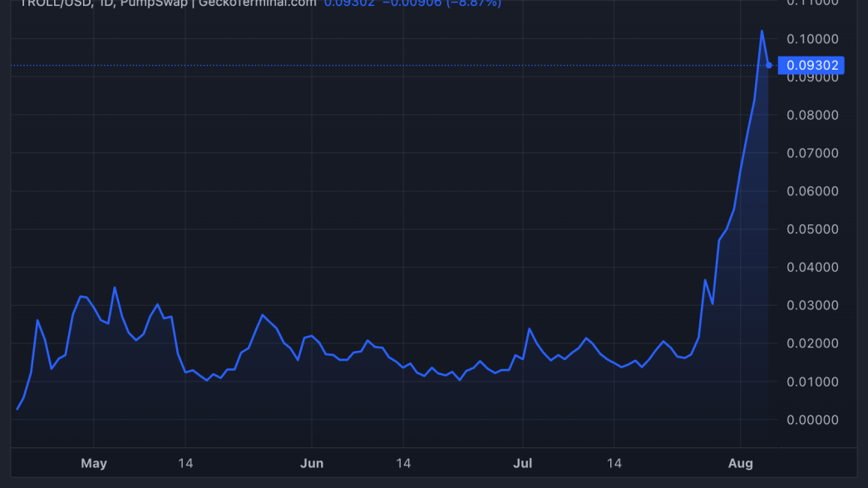Image resolution: width=868 pixels, height=488 pixels.
Task: Click the May label on date axis
Action: [x=94, y=463]
